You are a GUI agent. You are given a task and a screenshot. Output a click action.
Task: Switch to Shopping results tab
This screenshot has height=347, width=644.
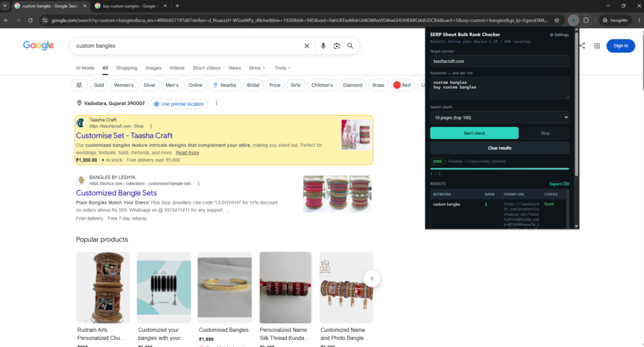(126, 68)
